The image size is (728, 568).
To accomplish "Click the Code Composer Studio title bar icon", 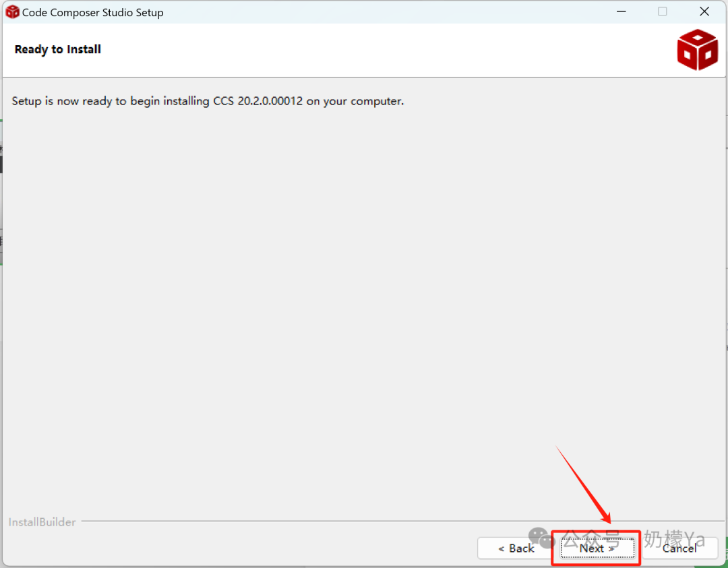I will 12,12.
